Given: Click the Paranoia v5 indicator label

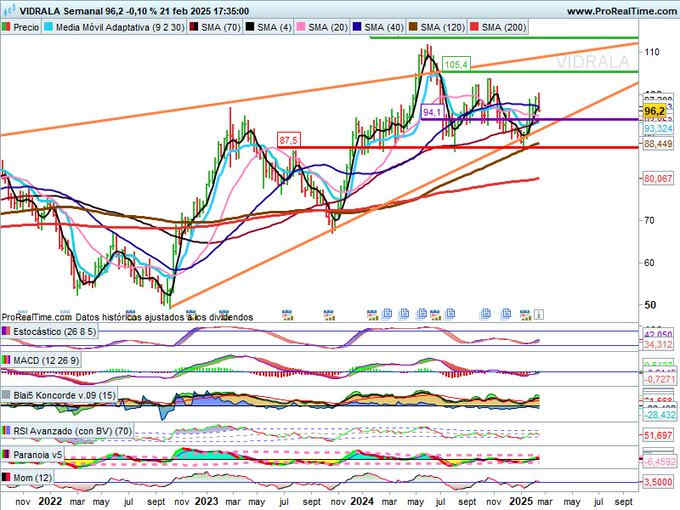Looking at the screenshot, I should point(33,455).
